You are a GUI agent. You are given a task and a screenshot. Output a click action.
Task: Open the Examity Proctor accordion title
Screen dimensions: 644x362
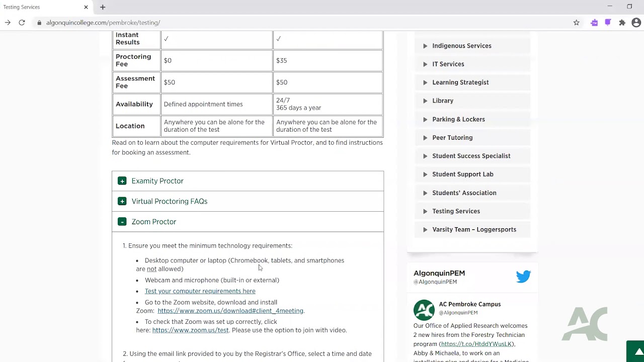coord(157,181)
